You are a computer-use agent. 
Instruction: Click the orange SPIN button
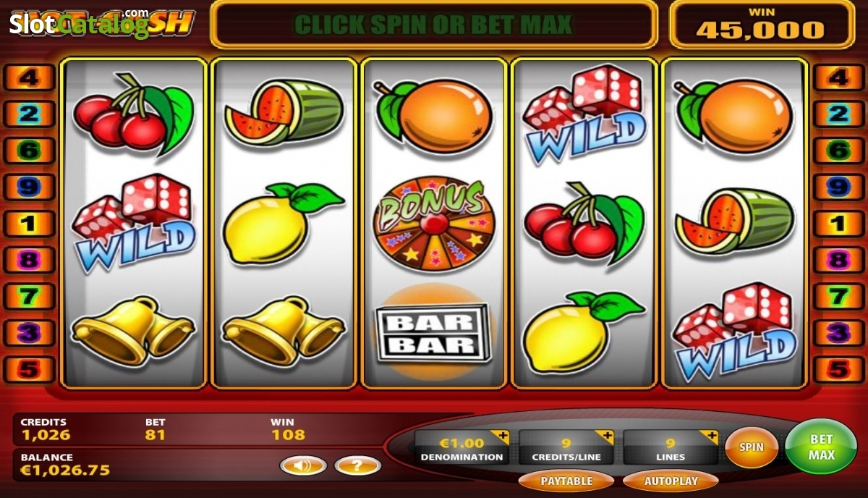click(x=752, y=447)
